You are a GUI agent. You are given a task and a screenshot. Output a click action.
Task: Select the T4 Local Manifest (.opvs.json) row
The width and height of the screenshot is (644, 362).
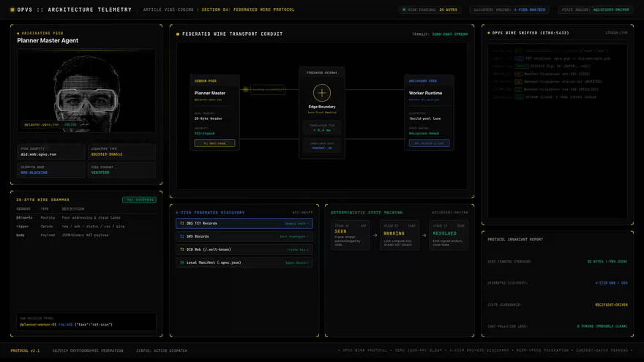[x=244, y=263]
